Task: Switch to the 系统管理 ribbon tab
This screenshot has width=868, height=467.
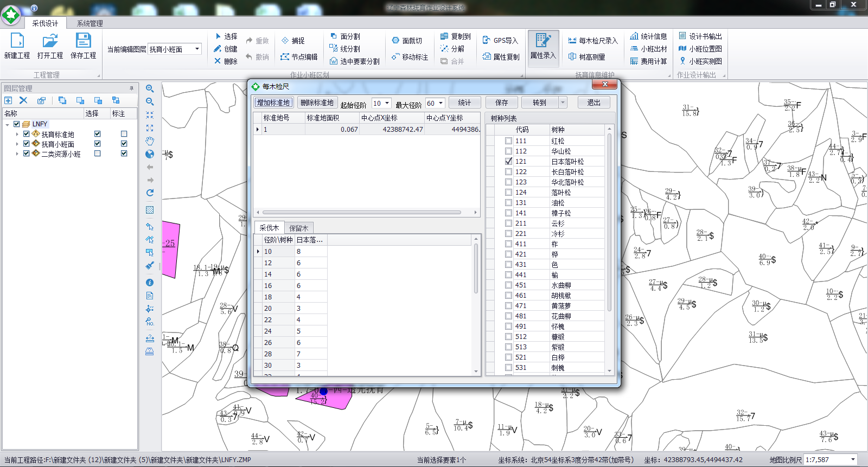Action: (x=90, y=23)
